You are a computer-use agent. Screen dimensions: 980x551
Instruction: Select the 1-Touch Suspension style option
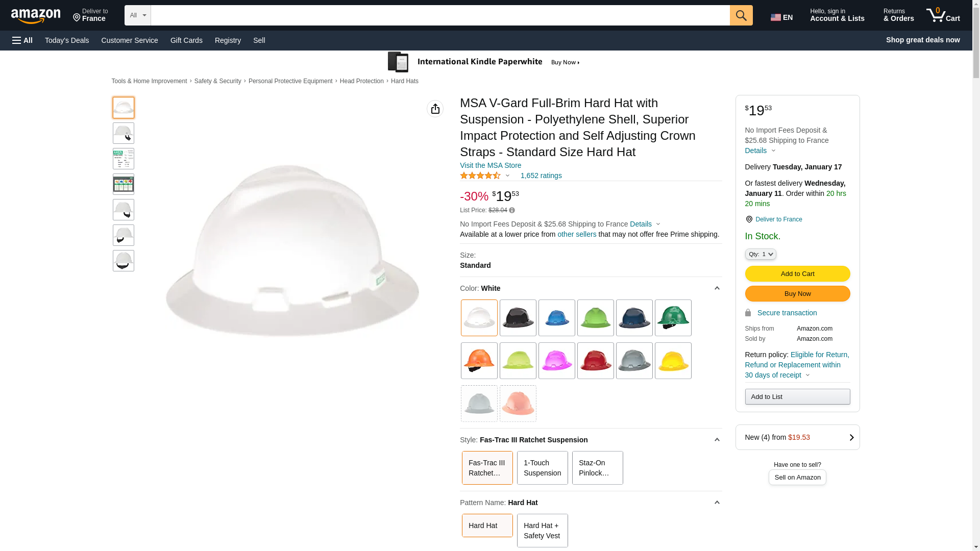point(542,468)
